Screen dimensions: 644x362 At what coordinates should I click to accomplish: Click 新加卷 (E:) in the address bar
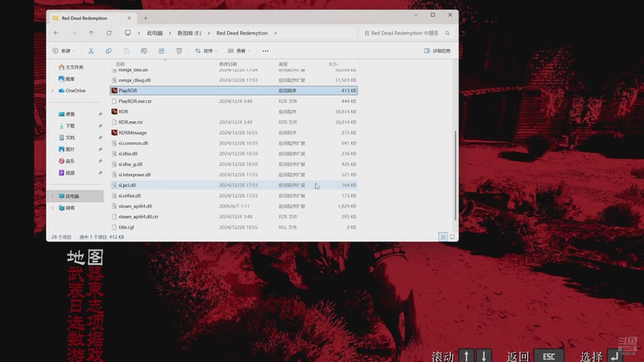tap(189, 33)
